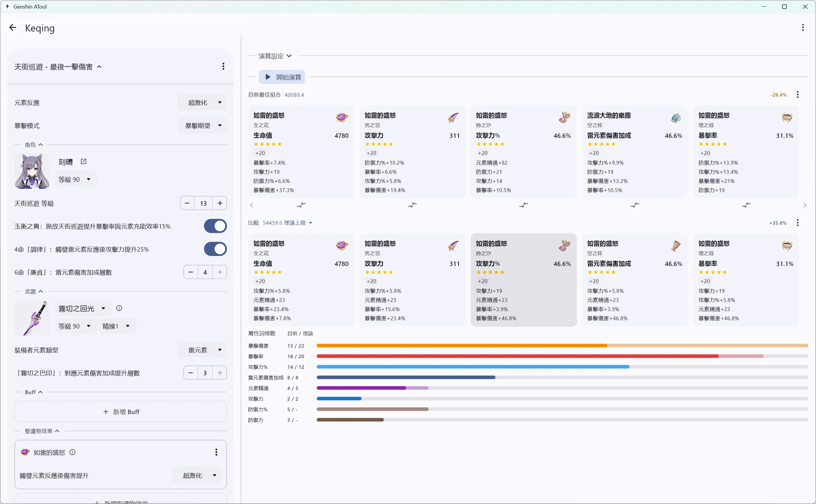Open options for 天街巡遊 skill card
816x504 pixels.
(x=223, y=66)
